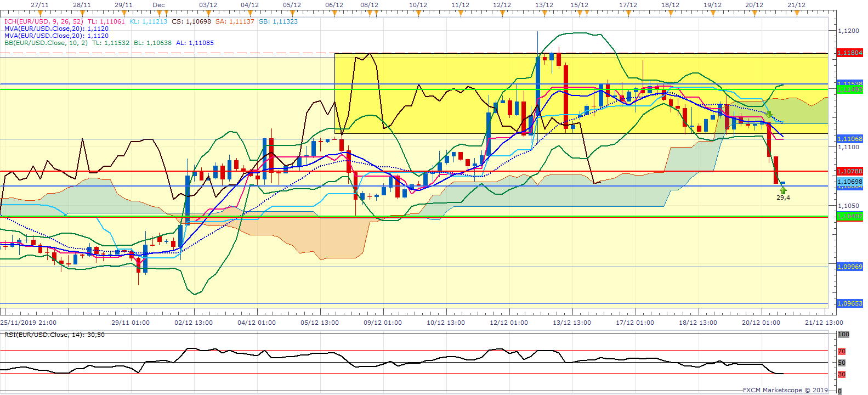This screenshot has width=868, height=395.
Task: Click the 13/12 13:00 time label
Action: click(572, 323)
